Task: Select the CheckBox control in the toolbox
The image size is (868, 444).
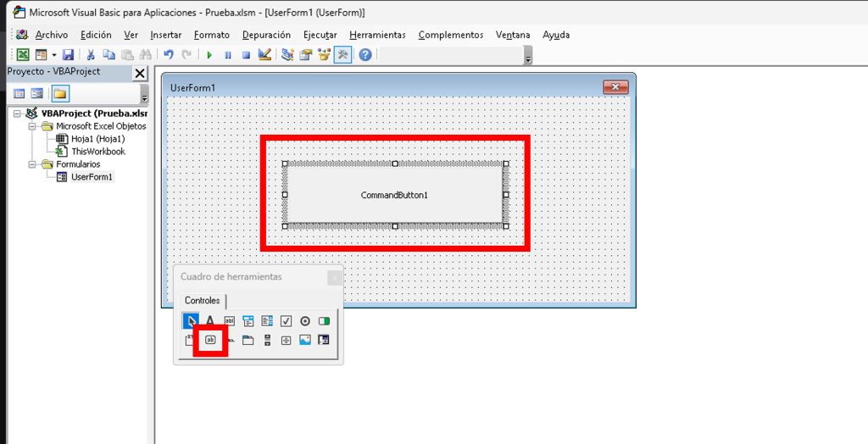Action: pyautogui.click(x=286, y=321)
